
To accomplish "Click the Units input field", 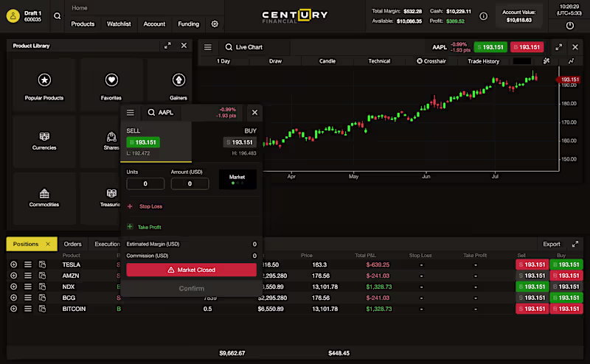I will [145, 183].
